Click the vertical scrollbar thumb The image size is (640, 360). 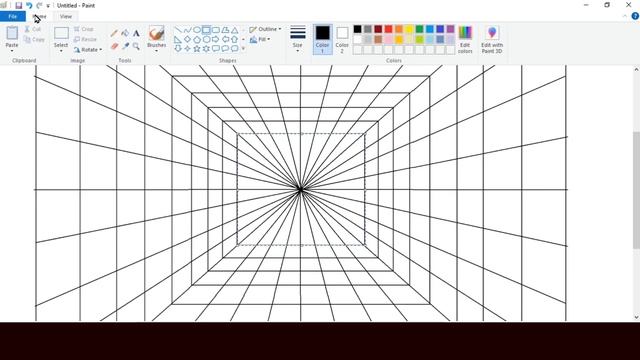(636, 190)
